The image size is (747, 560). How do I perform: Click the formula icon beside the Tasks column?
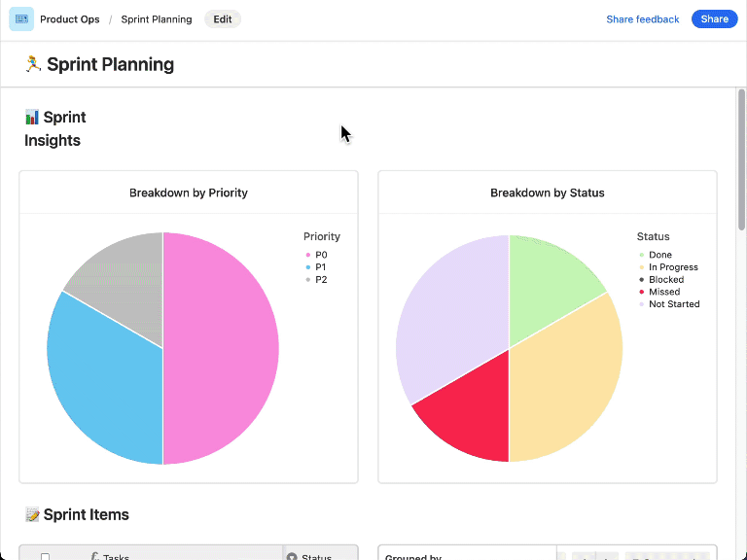click(94, 556)
